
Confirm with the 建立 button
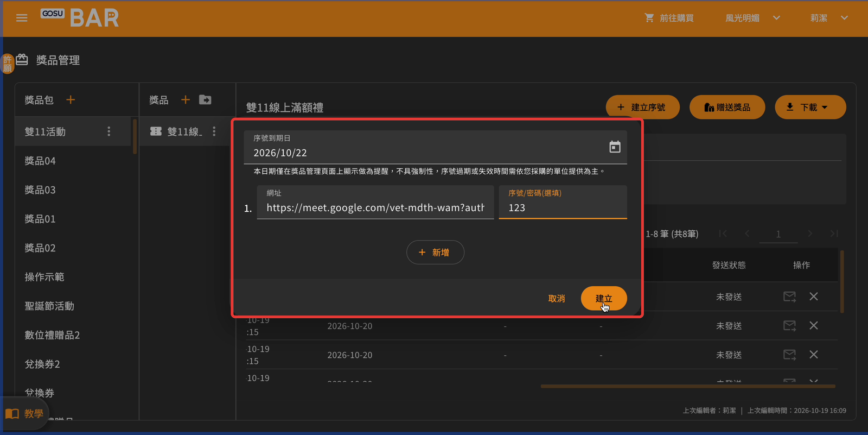click(604, 299)
